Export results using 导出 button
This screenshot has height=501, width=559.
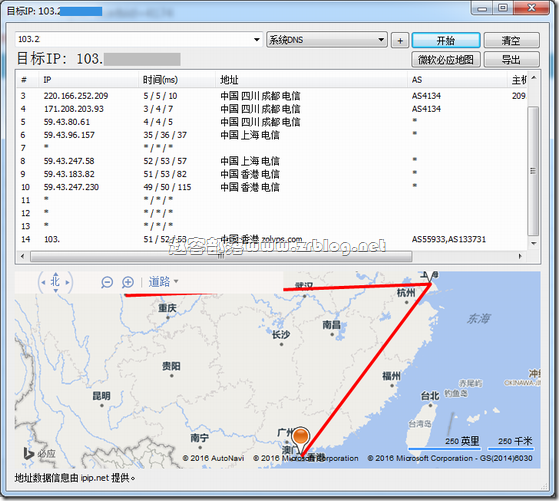point(511,60)
